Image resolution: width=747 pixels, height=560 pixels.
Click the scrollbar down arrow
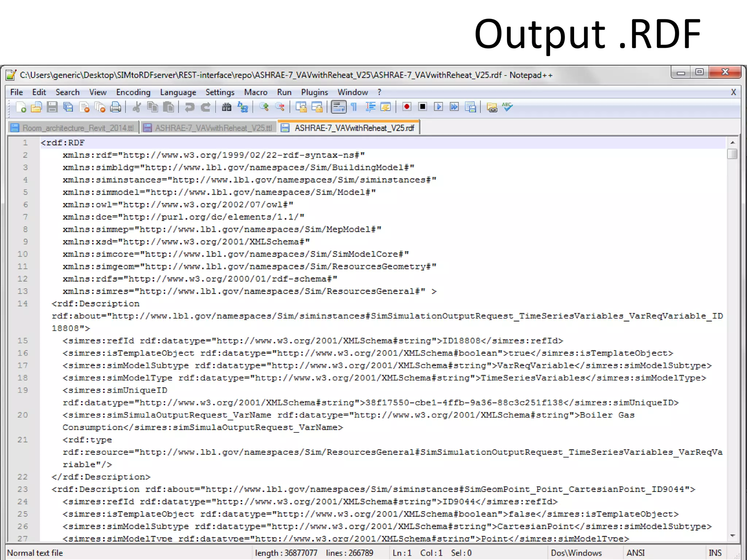click(x=732, y=536)
